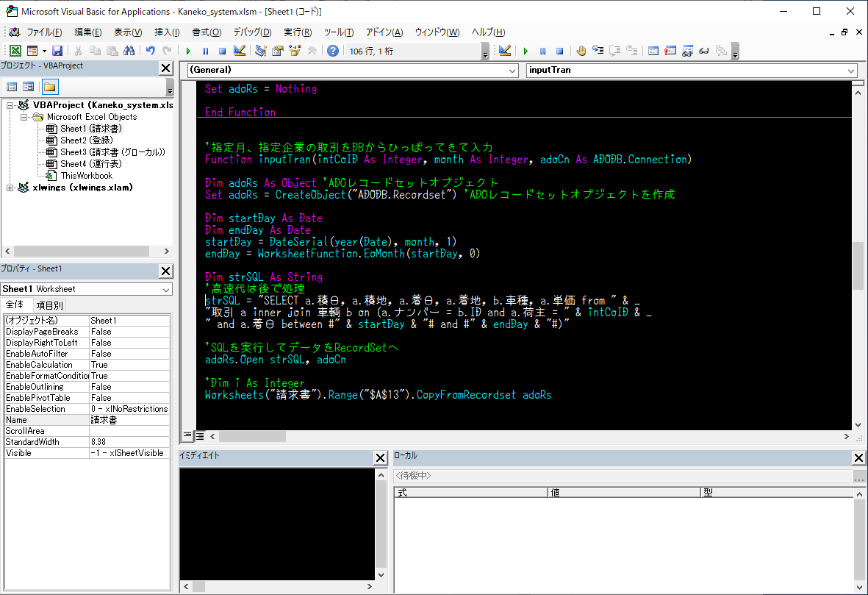The height and width of the screenshot is (595, 868).
Task: Select ThisWorkbook in the project tree
Action: pos(86,176)
